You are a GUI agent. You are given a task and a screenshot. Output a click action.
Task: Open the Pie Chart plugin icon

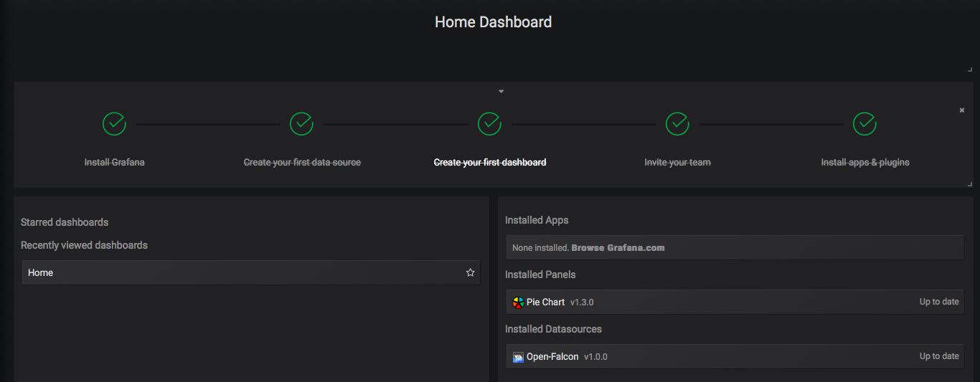tap(518, 302)
